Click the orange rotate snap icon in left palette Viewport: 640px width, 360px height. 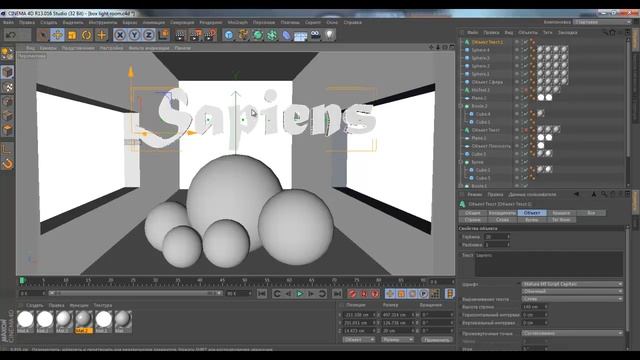[7, 164]
